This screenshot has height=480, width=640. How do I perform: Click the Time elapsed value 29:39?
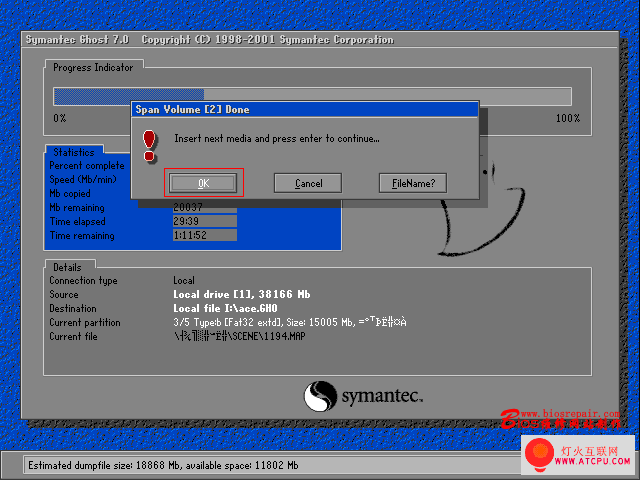(x=204, y=221)
